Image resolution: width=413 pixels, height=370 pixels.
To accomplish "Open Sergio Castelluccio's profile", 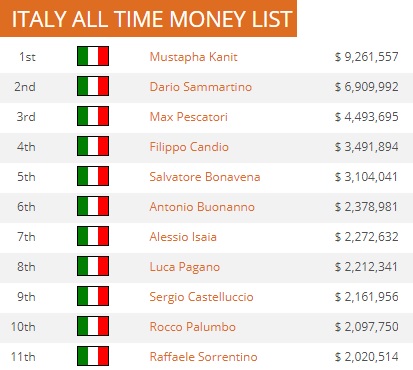I will coord(201,297).
